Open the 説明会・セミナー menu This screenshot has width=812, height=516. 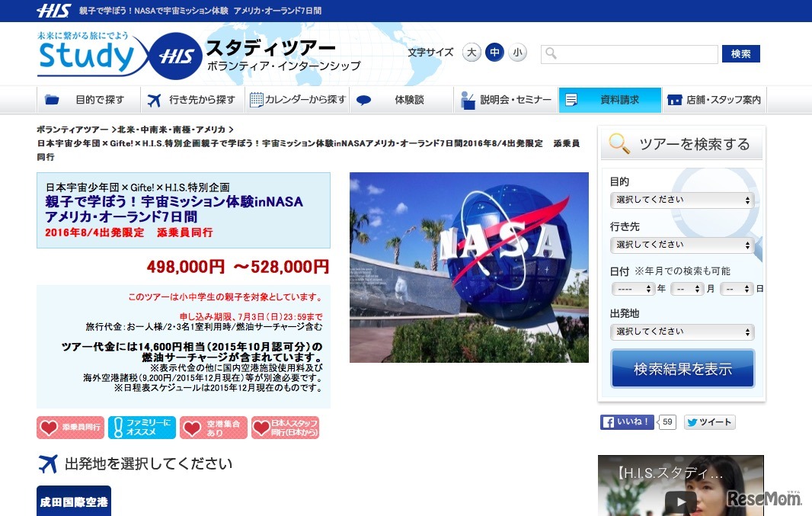(506, 100)
